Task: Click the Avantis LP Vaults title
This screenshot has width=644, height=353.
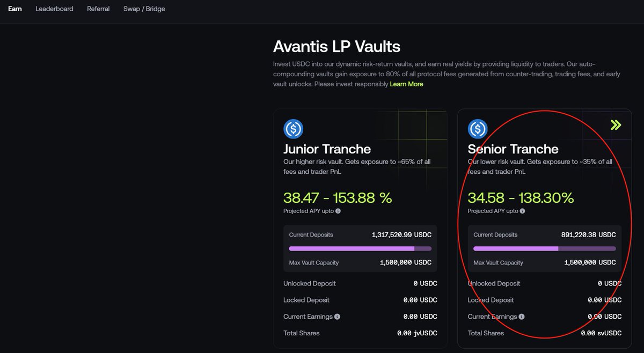Action: point(336,46)
